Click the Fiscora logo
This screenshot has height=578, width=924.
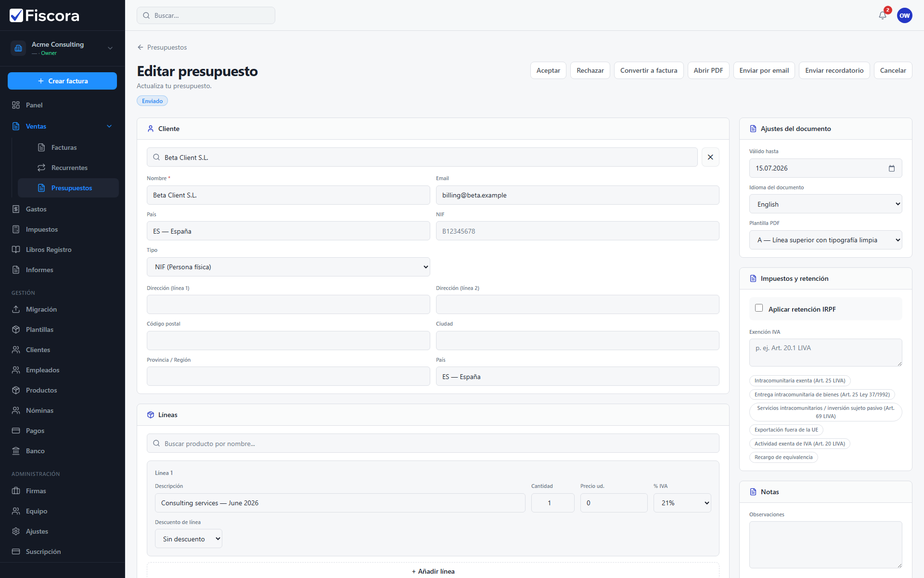(x=44, y=15)
